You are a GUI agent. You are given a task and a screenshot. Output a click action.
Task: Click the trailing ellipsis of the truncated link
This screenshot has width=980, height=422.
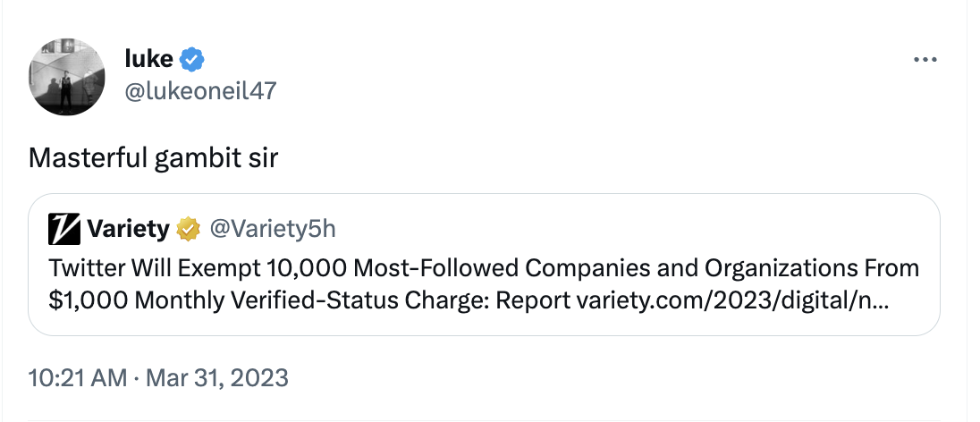coord(880,301)
